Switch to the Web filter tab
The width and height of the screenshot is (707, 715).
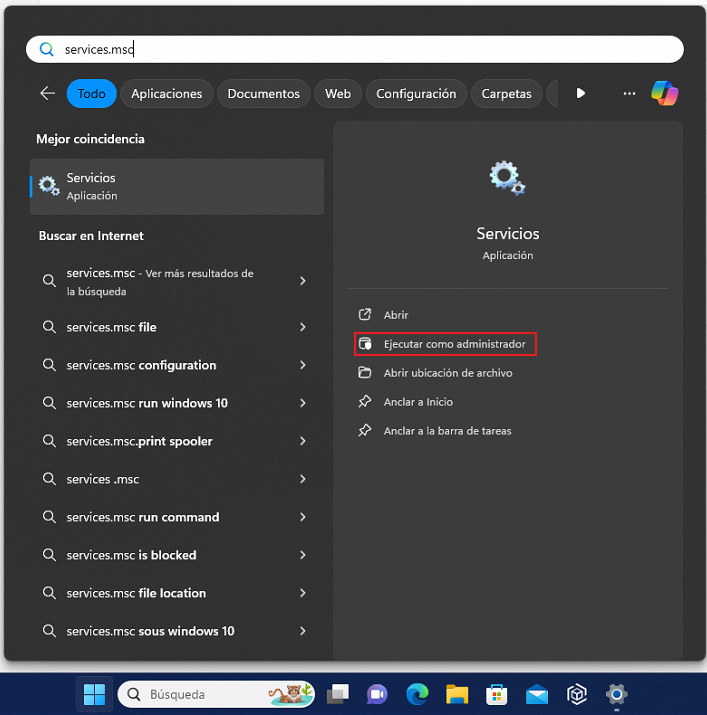338,93
